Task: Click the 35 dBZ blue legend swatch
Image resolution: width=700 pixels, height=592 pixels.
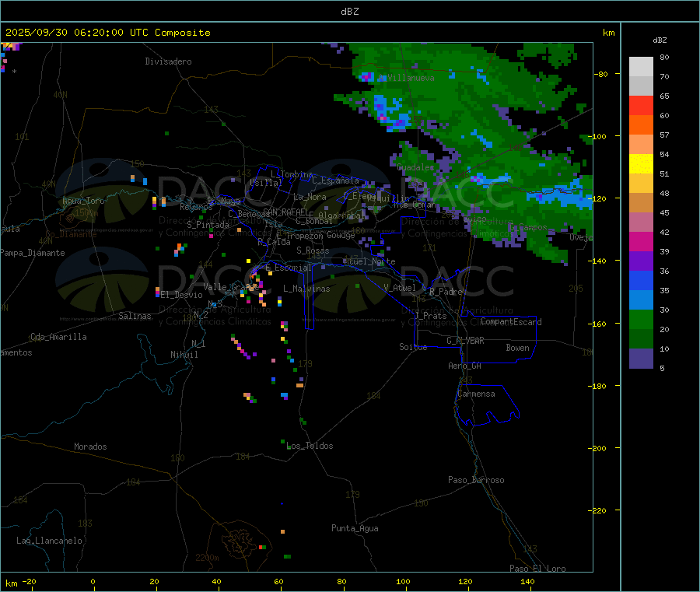Action: (x=641, y=300)
